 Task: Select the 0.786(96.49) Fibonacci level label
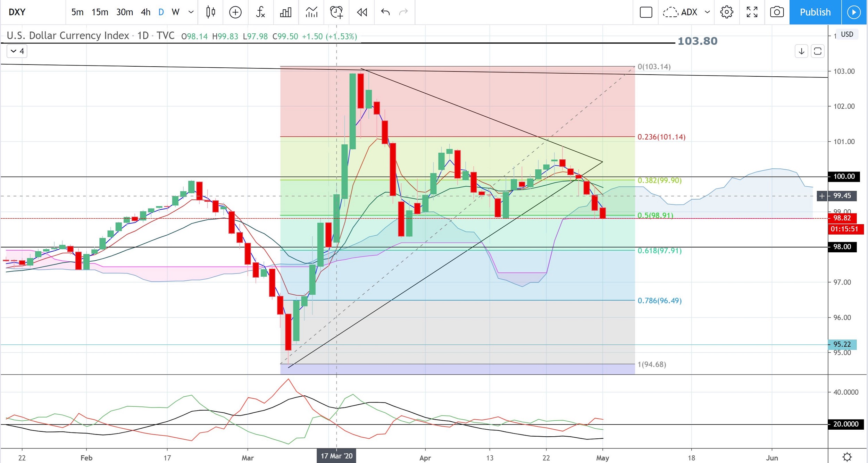point(659,301)
